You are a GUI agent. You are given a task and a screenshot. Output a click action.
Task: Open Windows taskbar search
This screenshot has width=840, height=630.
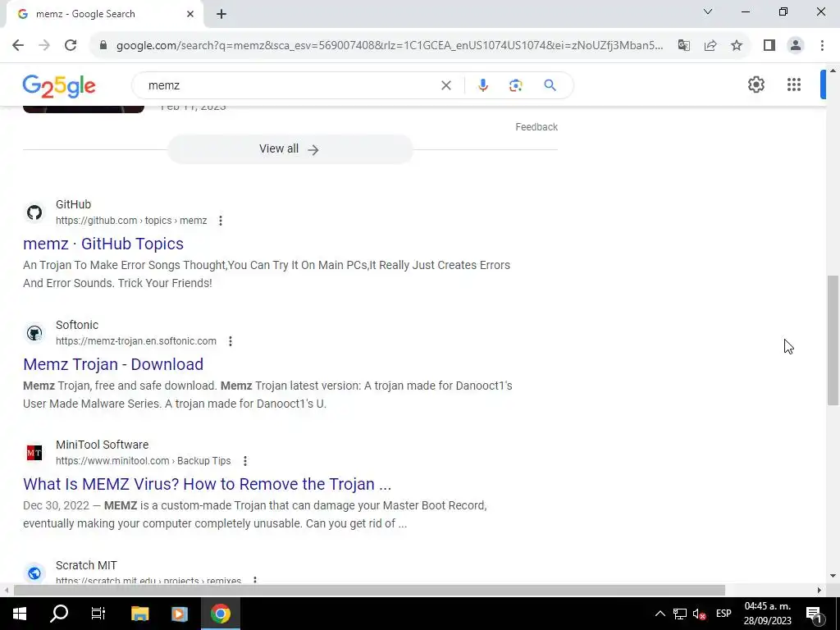[59, 614]
